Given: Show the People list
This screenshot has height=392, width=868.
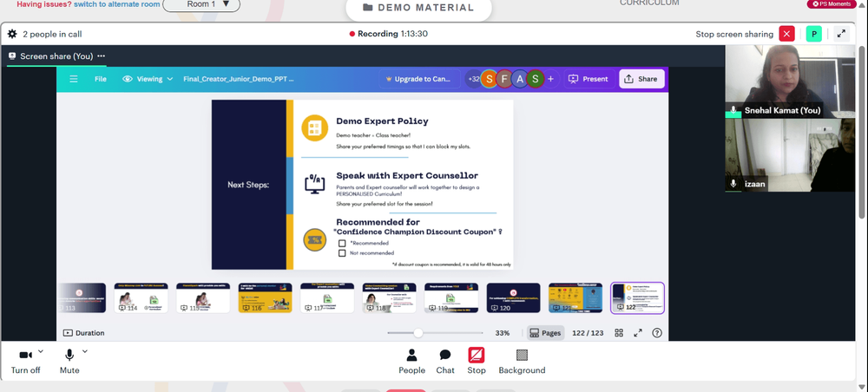Looking at the screenshot, I should click(411, 361).
